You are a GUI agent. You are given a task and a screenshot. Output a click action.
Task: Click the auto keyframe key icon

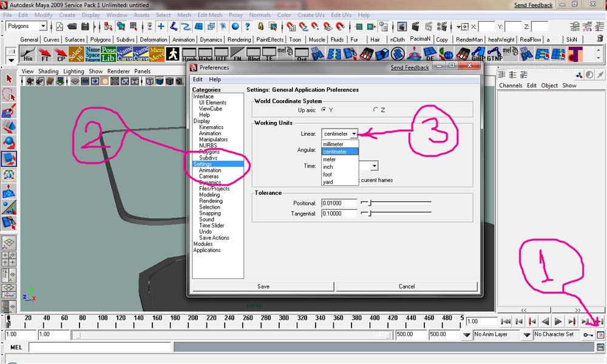tap(588, 335)
